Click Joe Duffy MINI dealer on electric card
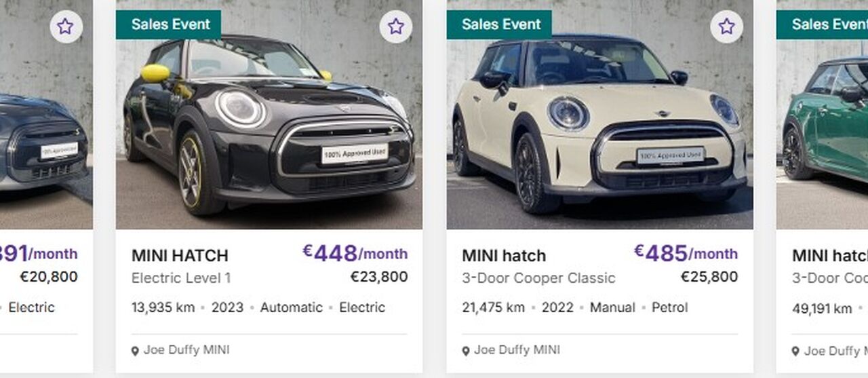The height and width of the screenshot is (378, 868). coord(186,350)
